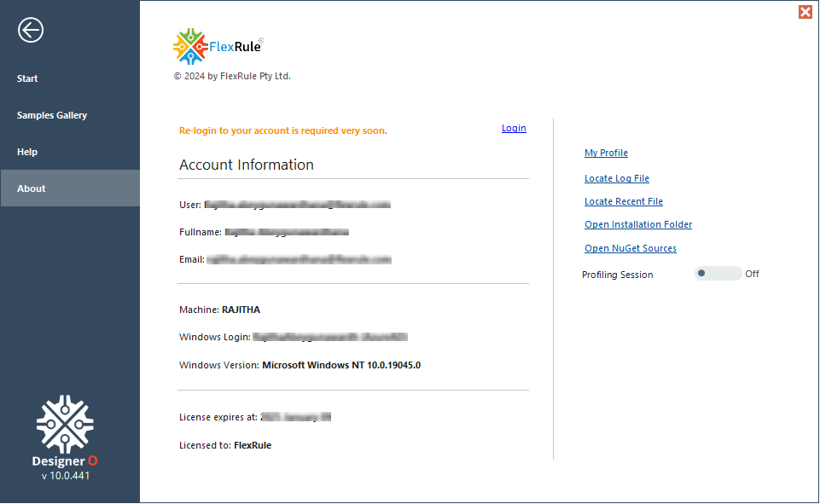Screen dimensions: 820x504
Task: Click the 'Email:' row
Action: point(286,259)
